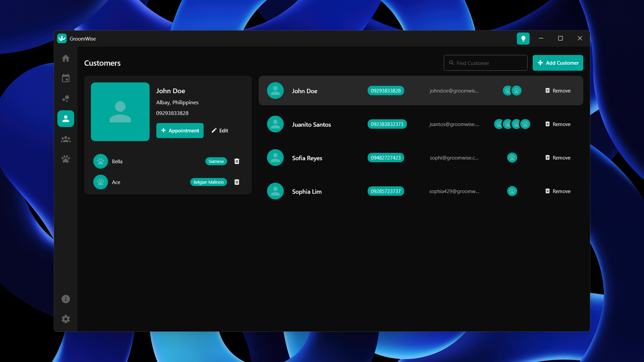The image size is (644, 362).
Task: Edit John Doe's profile
Action: pos(220,131)
